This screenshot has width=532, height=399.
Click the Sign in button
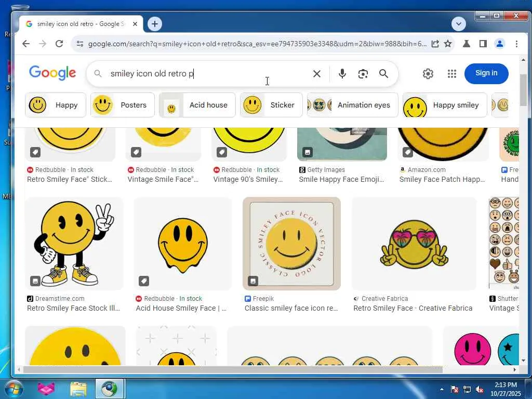(x=486, y=73)
